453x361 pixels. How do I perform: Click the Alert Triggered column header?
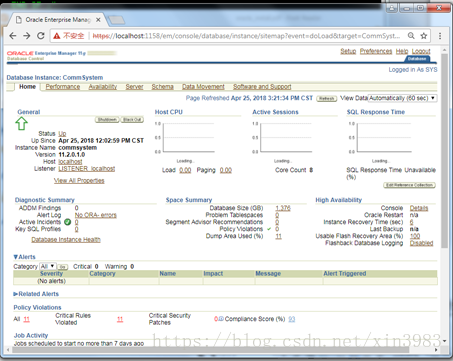[345, 274]
